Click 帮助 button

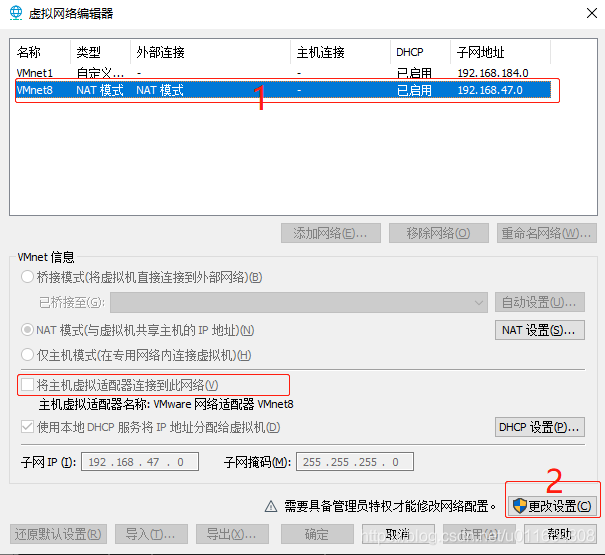pyautogui.click(x=560, y=534)
